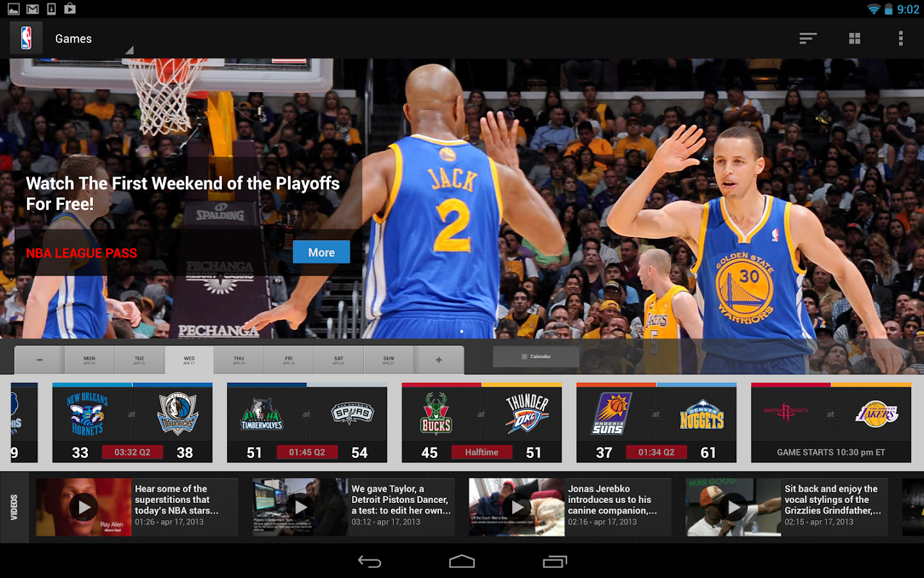Switch to grid view icon
Viewport: 924px width, 578px height.
click(854, 39)
